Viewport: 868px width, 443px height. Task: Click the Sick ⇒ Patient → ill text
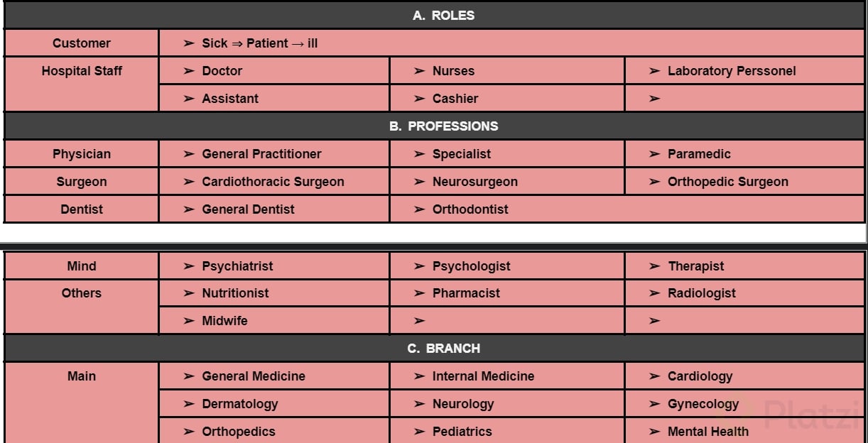260,43
